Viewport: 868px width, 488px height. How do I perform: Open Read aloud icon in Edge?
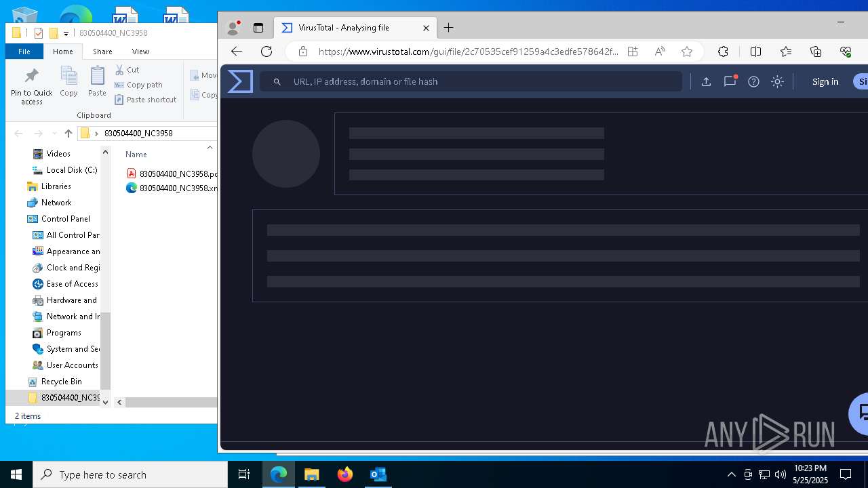tap(660, 52)
